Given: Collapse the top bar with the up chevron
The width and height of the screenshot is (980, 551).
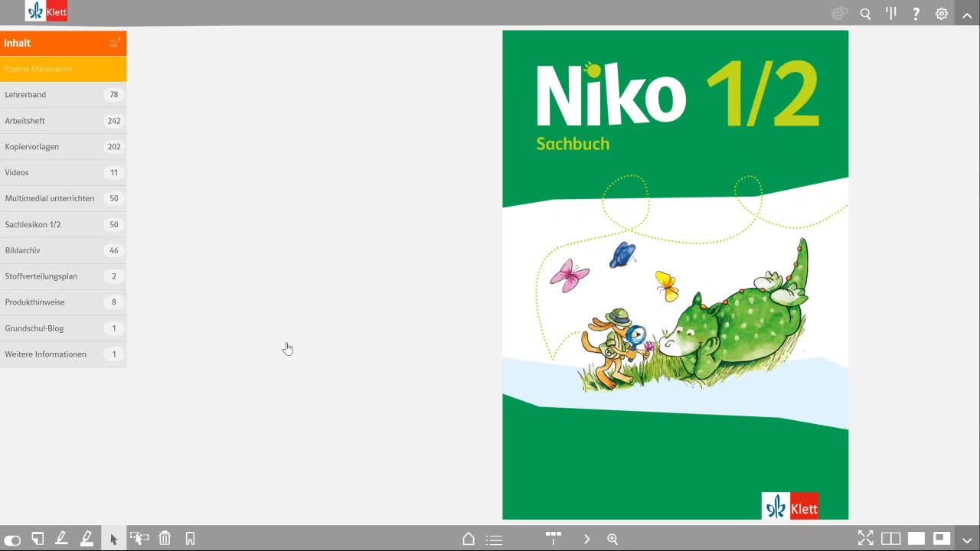Looking at the screenshot, I should click(x=967, y=14).
